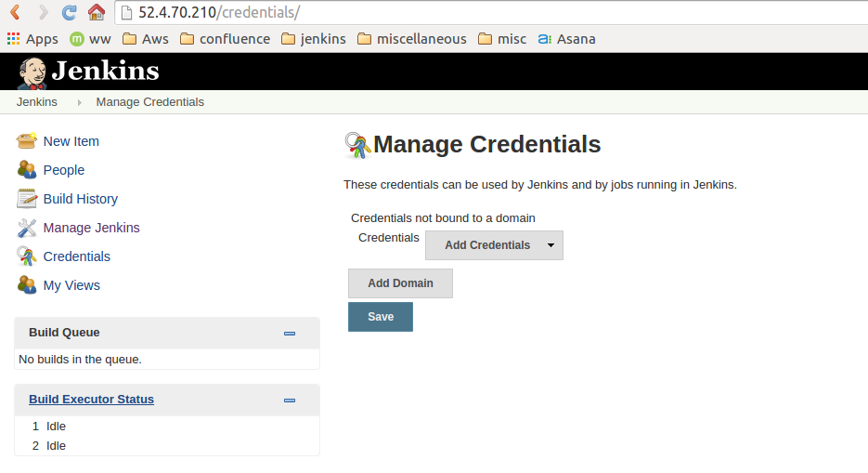Open the Apps grid icon
Viewport: 868px width, 473px height.
[13, 39]
